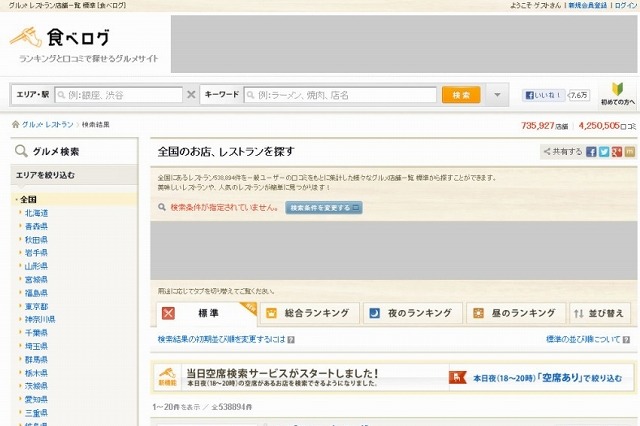Open the 並び替え sort tab
Screen dimensions: 640x426
pos(600,313)
